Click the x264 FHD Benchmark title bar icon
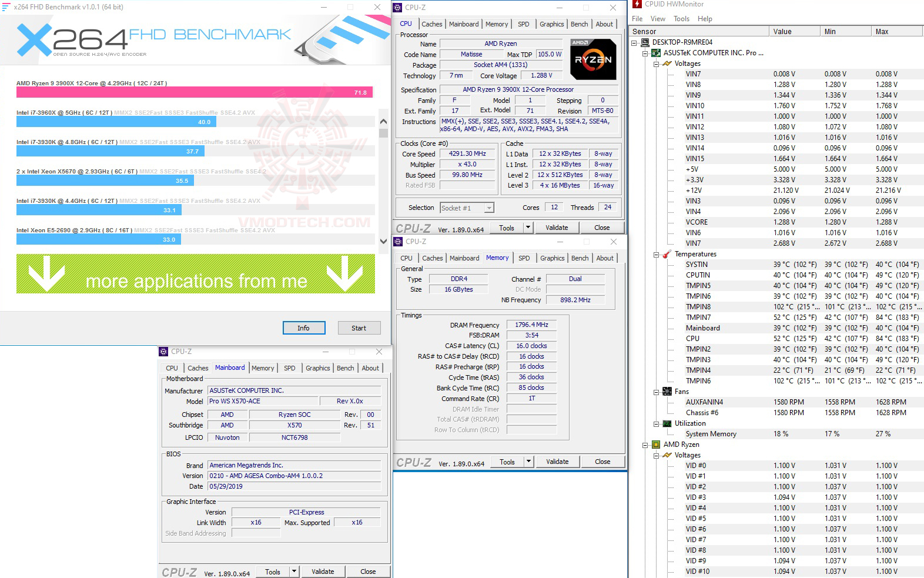Viewport: 924px width, 578px height. click(x=6, y=7)
